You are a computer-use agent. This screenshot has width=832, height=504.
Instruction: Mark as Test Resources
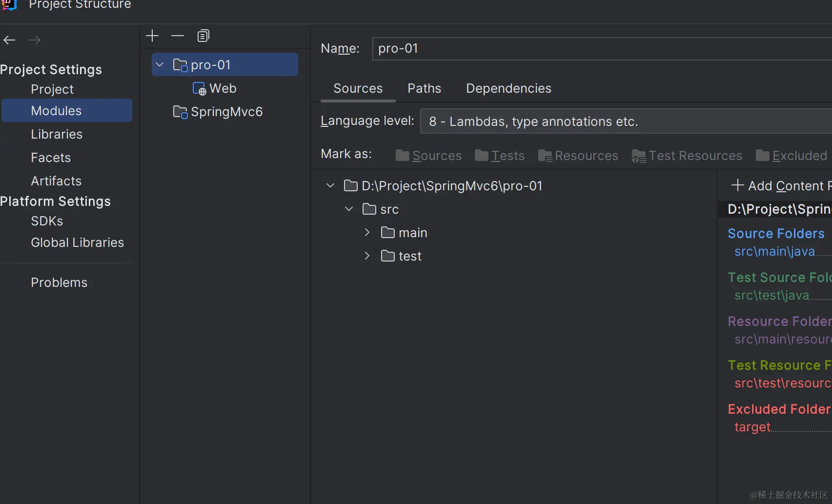point(687,156)
